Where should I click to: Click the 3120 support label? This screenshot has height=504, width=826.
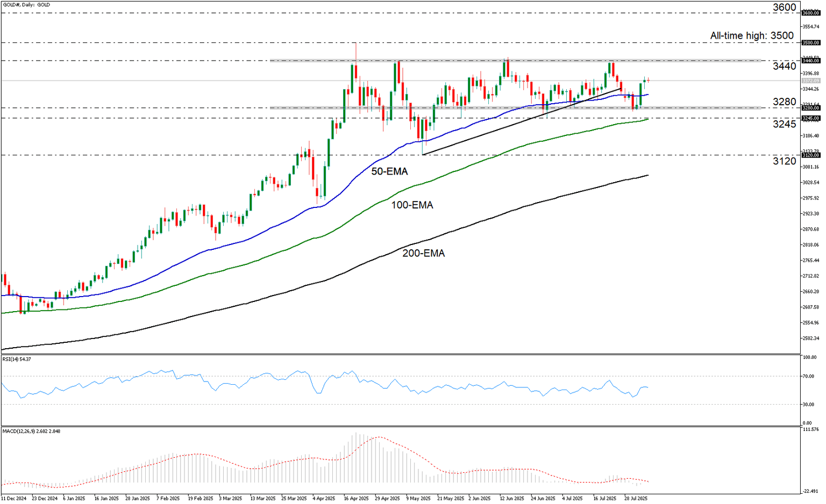pyautogui.click(x=784, y=161)
